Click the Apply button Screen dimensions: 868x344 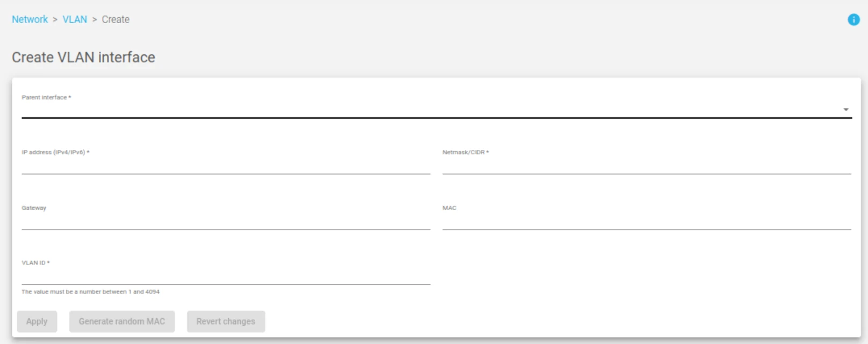click(x=37, y=321)
